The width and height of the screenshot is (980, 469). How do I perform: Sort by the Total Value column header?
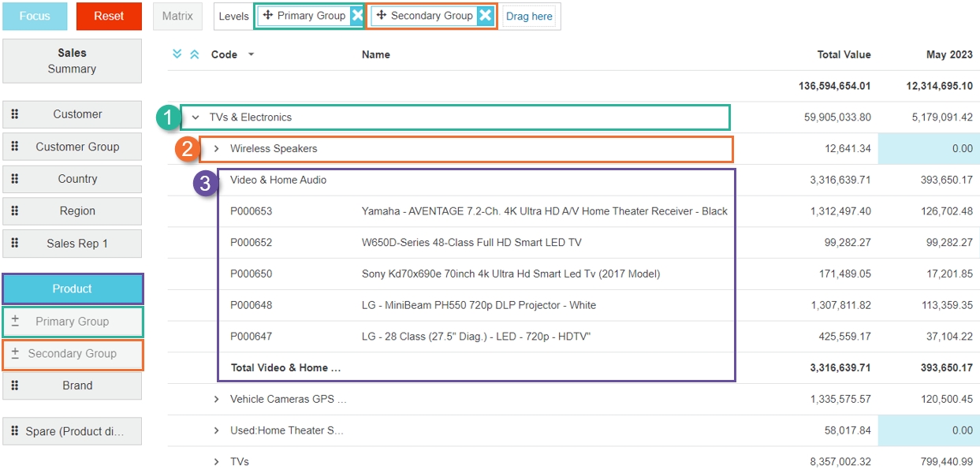(x=844, y=54)
